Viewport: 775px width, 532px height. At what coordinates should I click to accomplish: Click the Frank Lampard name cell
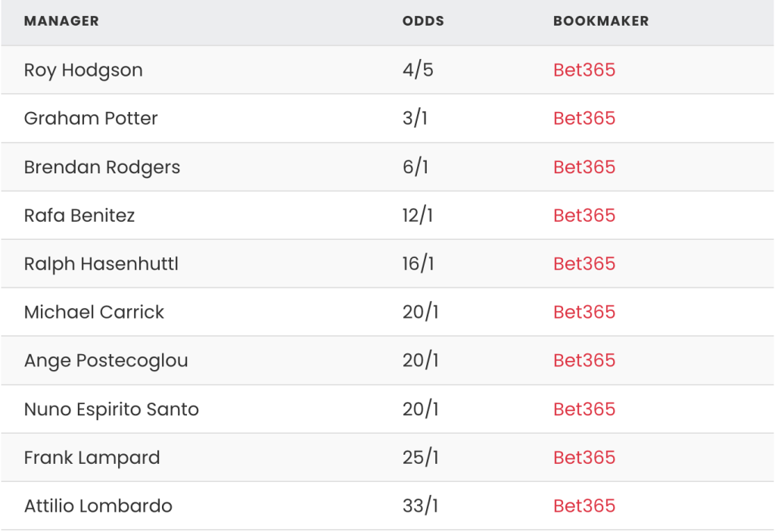coord(92,458)
